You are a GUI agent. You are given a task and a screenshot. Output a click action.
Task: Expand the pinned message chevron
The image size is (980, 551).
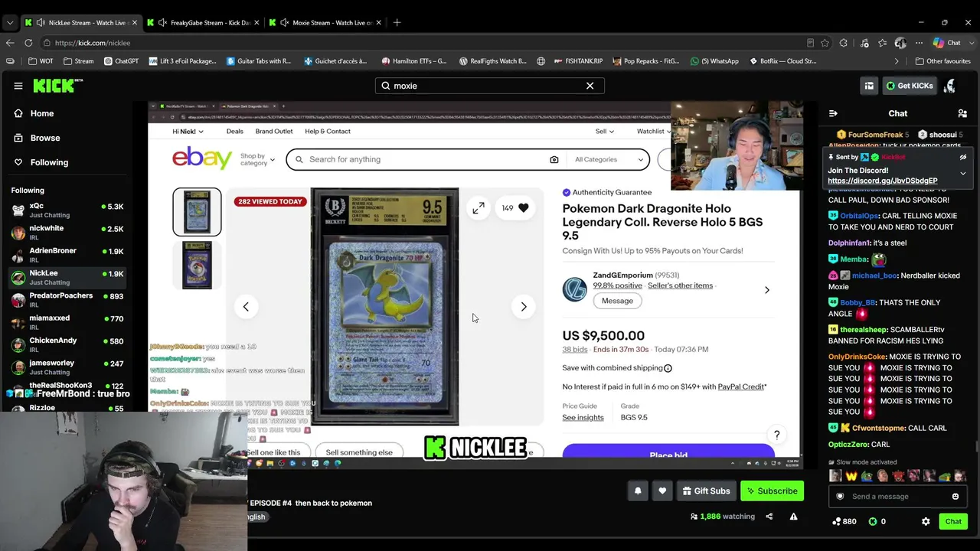pyautogui.click(x=962, y=174)
